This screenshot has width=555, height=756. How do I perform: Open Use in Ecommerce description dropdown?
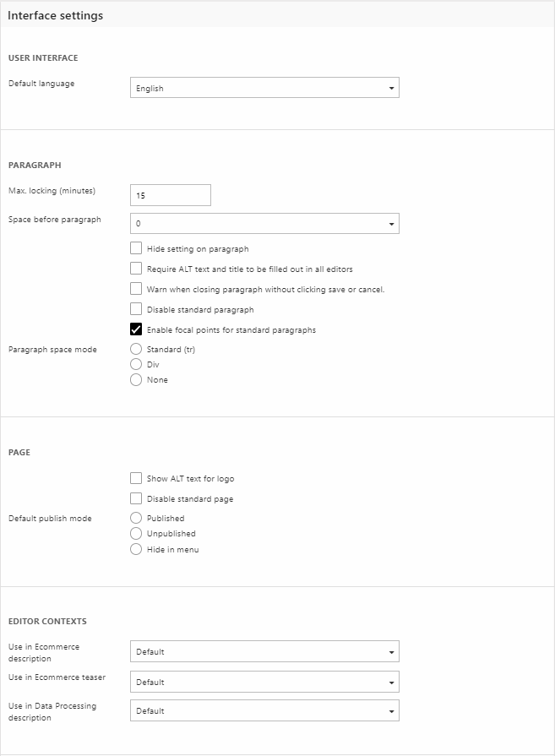click(264, 651)
